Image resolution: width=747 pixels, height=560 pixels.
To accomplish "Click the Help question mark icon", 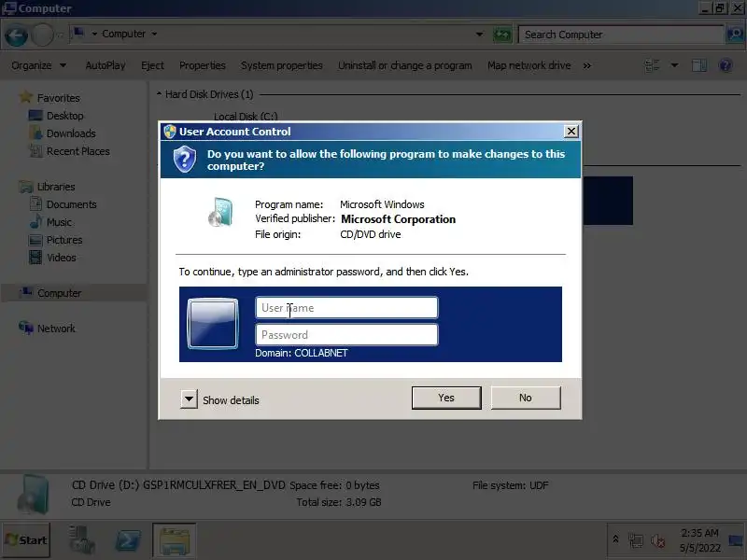I will (x=726, y=65).
